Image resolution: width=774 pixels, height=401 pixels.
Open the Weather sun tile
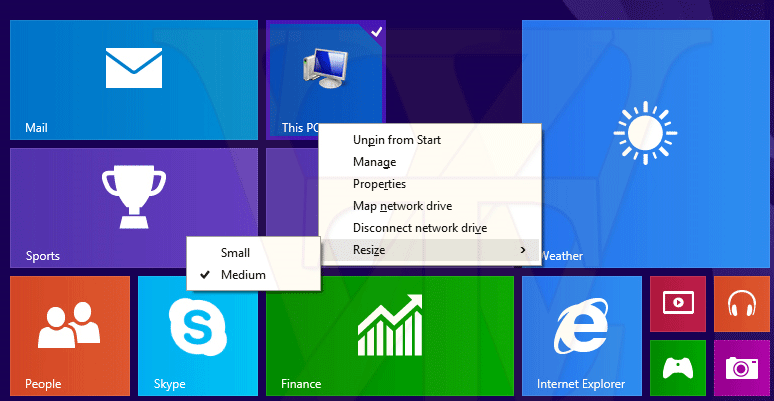(648, 144)
